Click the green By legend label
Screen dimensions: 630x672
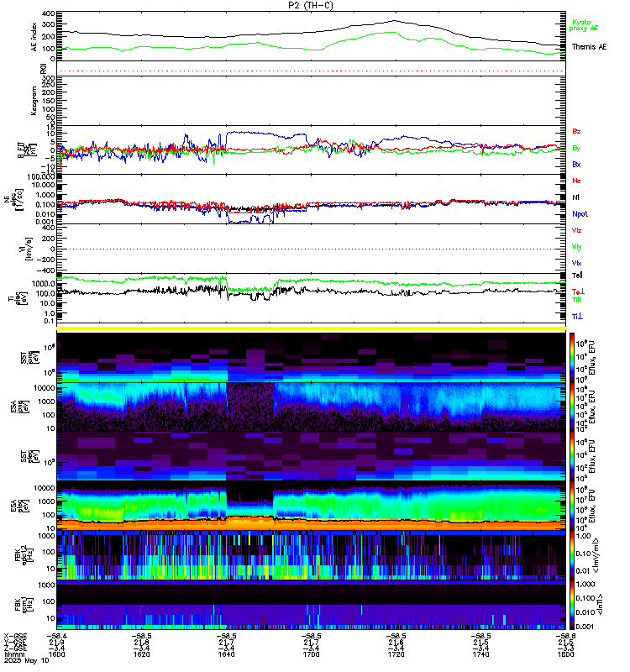pos(576,149)
